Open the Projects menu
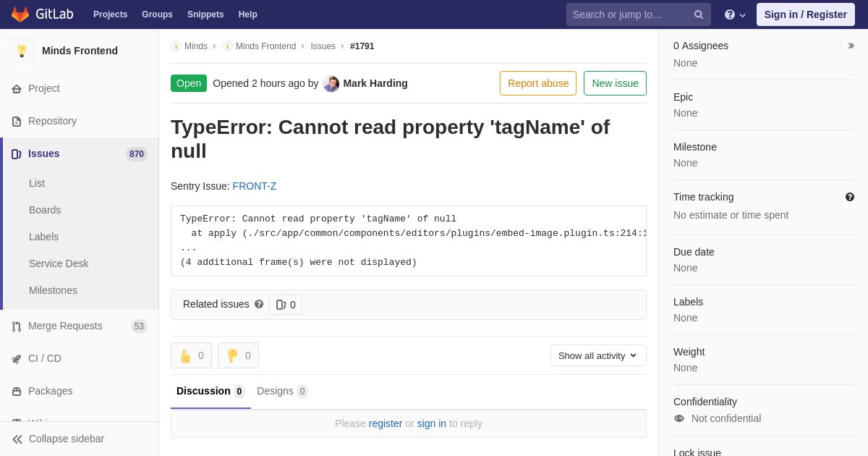The height and width of the screenshot is (456, 868). tap(110, 14)
